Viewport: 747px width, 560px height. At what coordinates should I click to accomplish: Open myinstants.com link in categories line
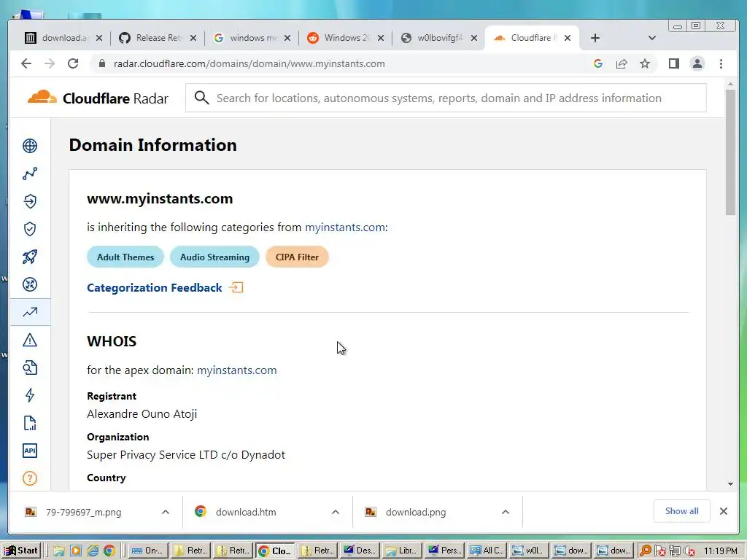point(345,227)
